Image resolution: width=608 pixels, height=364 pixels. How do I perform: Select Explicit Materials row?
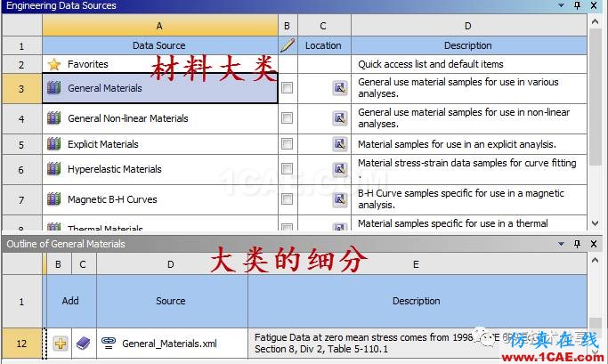pos(160,144)
